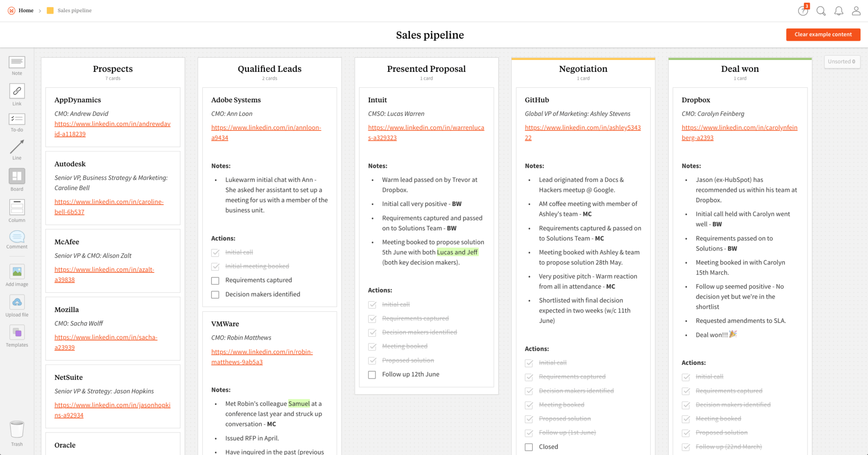Open Lucas Warren LinkedIn link
Image resolution: width=868 pixels, height=455 pixels.
point(426,133)
